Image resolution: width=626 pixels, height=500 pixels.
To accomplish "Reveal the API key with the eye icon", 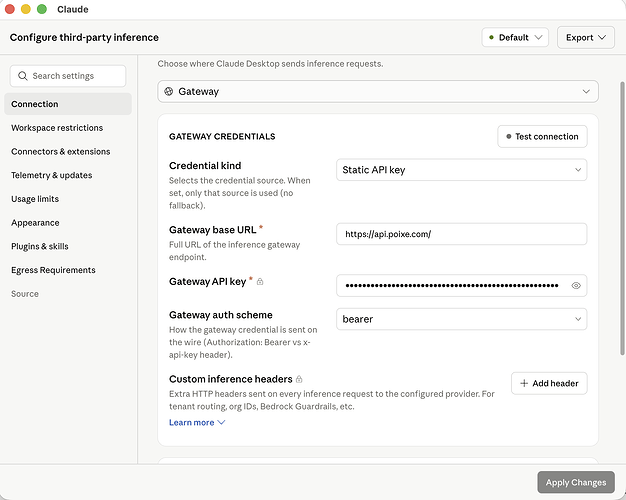I will coord(576,286).
